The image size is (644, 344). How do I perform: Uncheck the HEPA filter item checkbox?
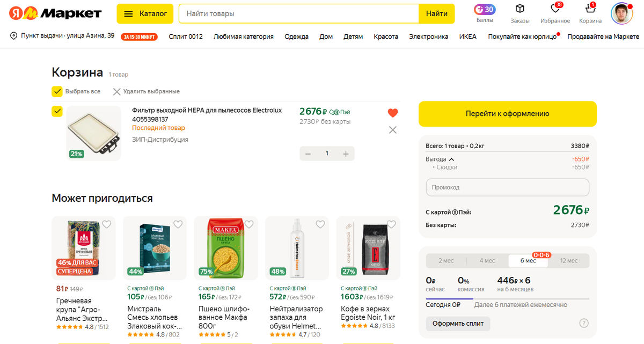point(57,111)
